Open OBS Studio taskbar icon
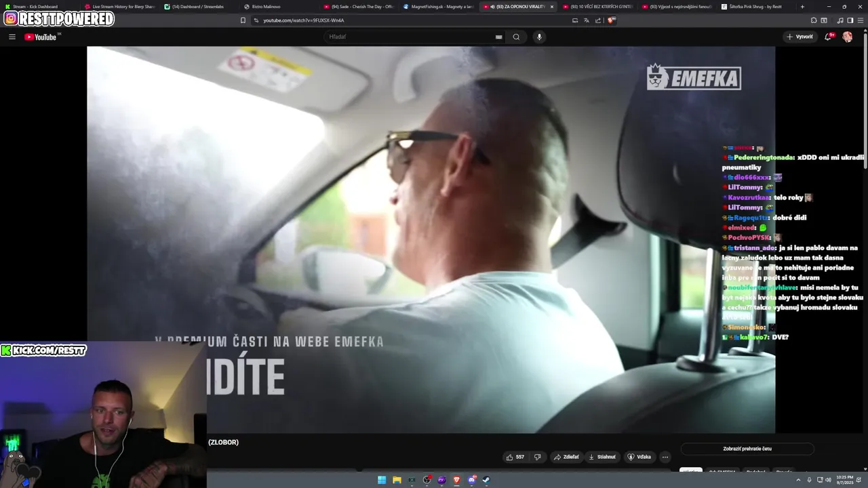 click(x=427, y=480)
